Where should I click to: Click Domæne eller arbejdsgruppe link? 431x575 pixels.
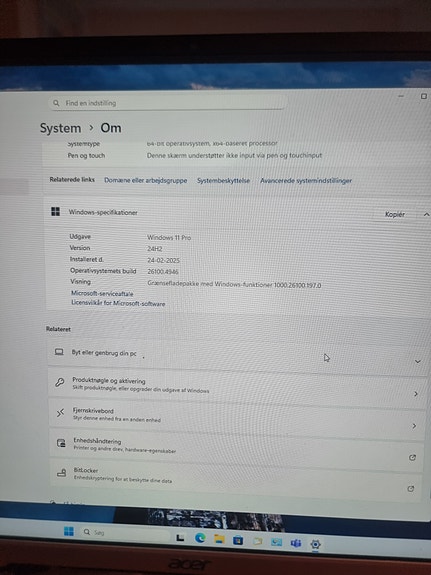(146, 180)
